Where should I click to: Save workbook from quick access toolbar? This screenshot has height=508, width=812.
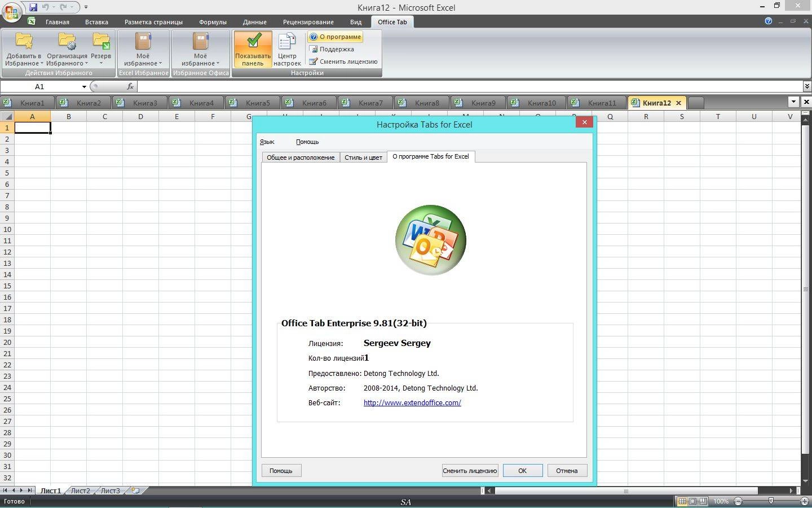(33, 7)
